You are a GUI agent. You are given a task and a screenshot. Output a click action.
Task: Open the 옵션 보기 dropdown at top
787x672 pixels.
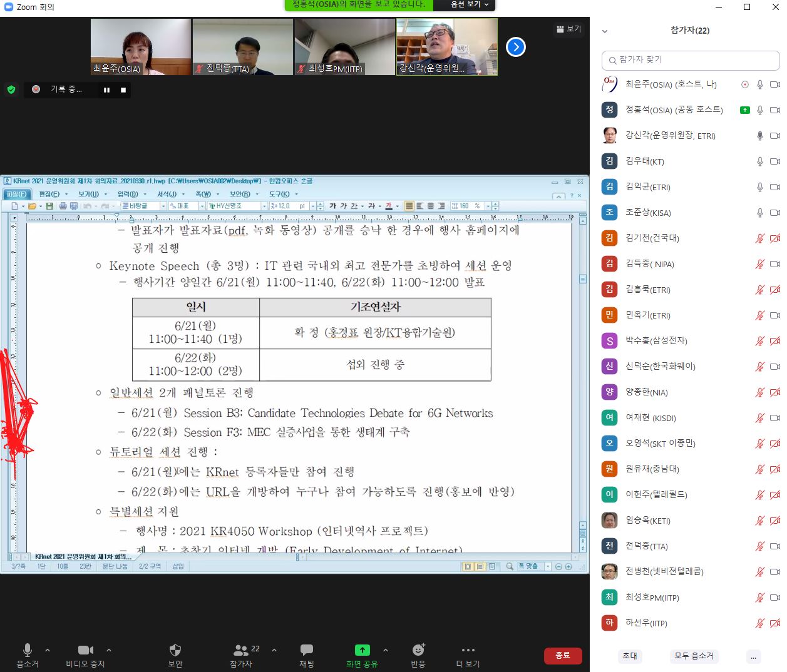[470, 5]
